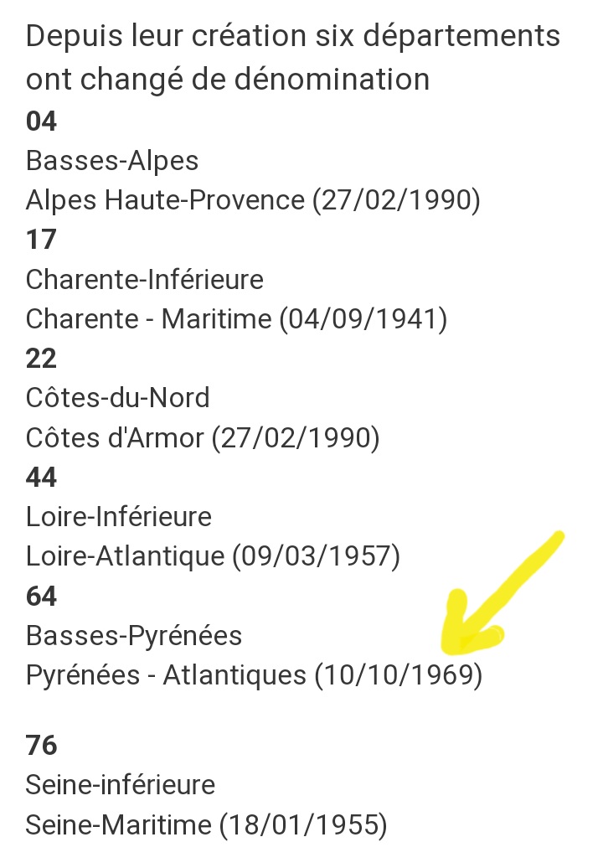Select the department number 22

click(x=42, y=359)
